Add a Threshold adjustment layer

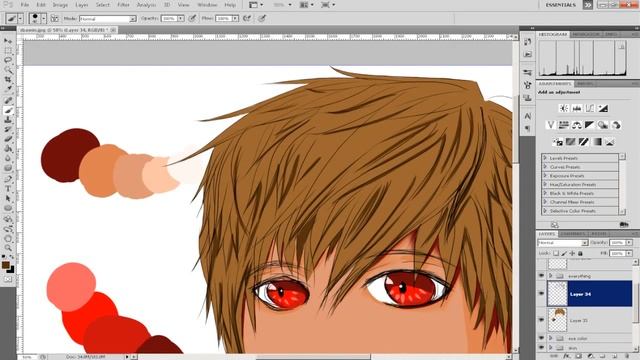point(584,142)
